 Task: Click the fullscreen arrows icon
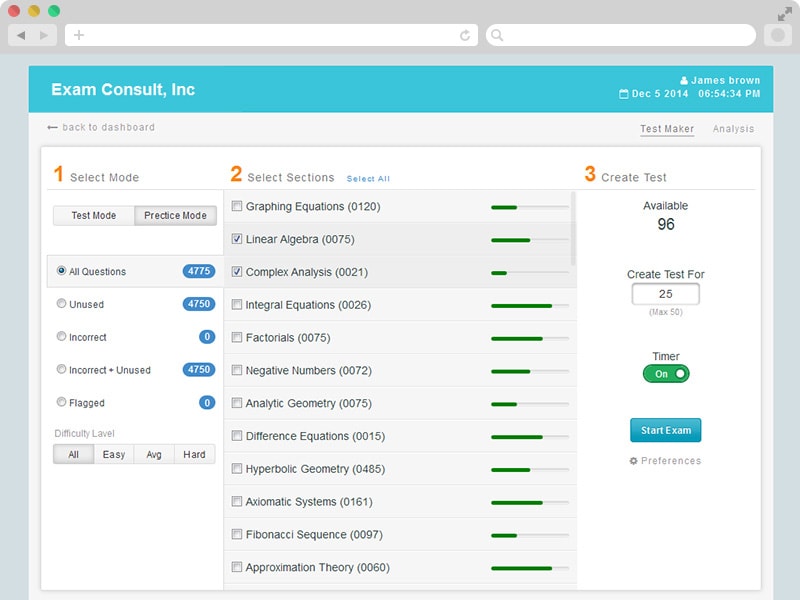tap(784, 14)
